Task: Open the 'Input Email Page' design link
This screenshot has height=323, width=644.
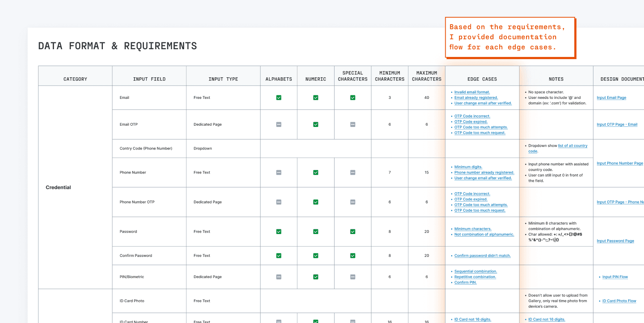Action: [x=611, y=98]
